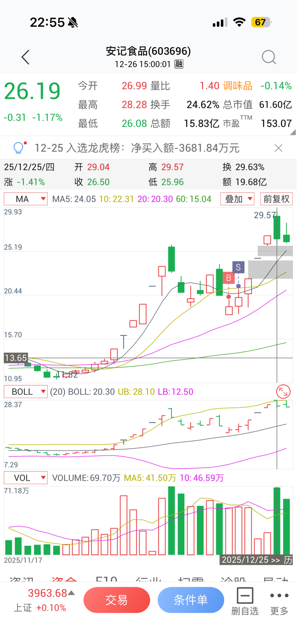Tap the silent mode bell icon

click(73, 22)
